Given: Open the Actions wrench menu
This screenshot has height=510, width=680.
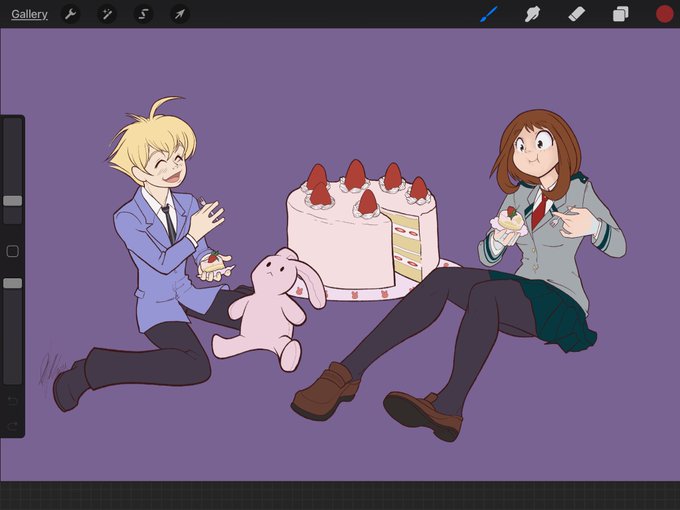Looking at the screenshot, I should (71, 14).
